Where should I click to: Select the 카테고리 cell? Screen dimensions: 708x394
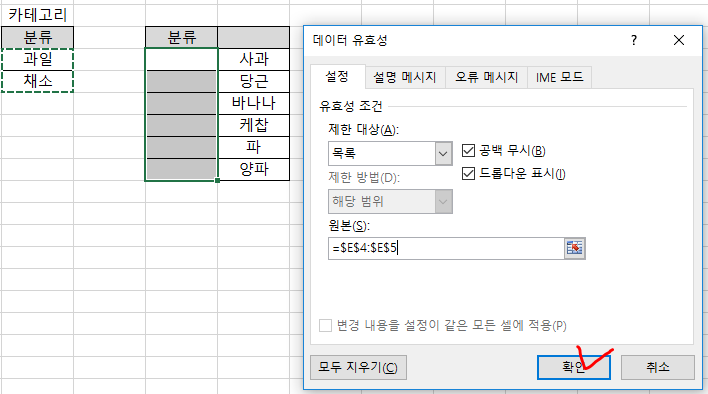tap(37, 15)
